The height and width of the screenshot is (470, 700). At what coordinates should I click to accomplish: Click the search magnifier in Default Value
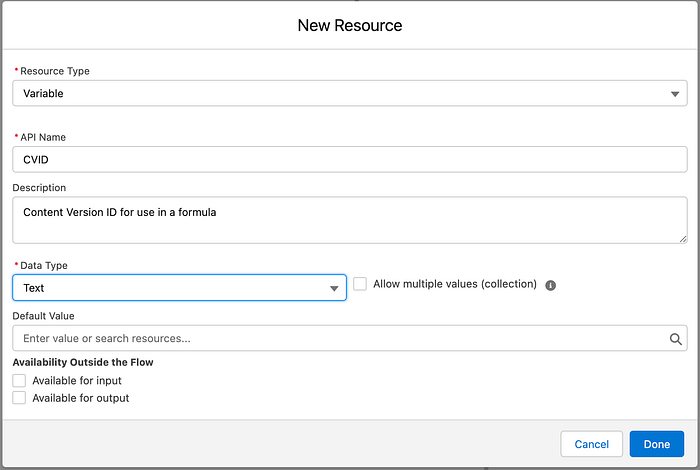[676, 339]
